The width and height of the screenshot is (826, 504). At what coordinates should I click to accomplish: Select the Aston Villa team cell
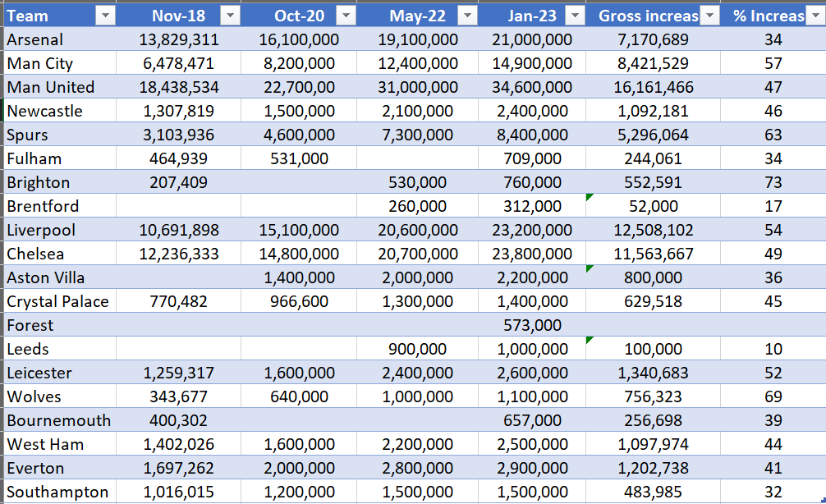[x=60, y=277]
